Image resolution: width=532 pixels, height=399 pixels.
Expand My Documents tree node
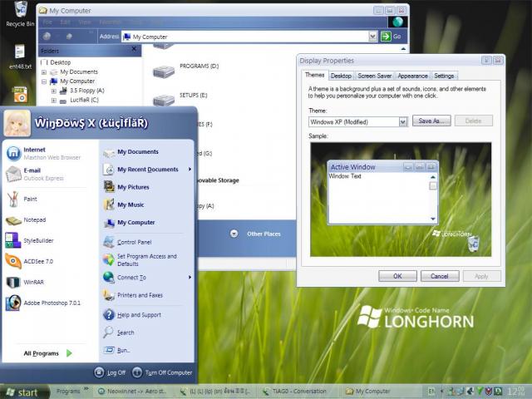(44, 72)
